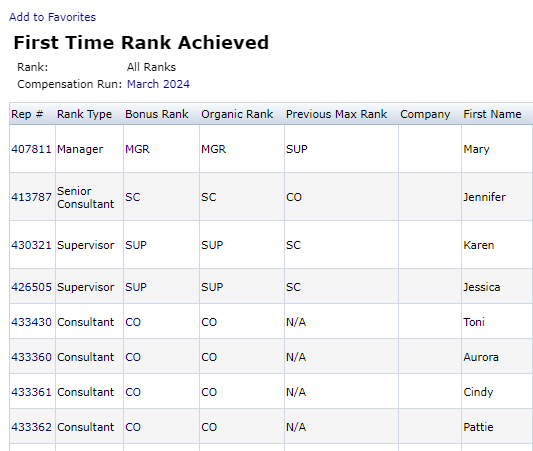Select the first name Cindy
Screen dimensions: 533x451
point(478,392)
